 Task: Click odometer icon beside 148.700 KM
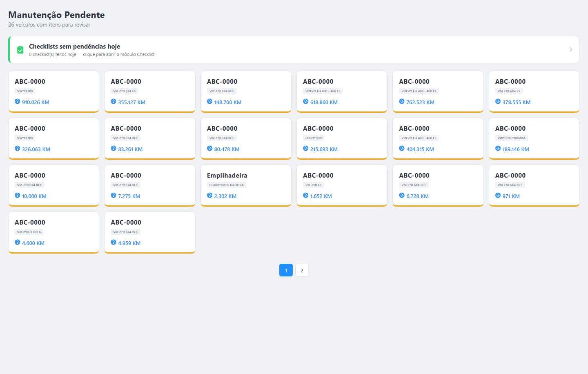point(209,101)
